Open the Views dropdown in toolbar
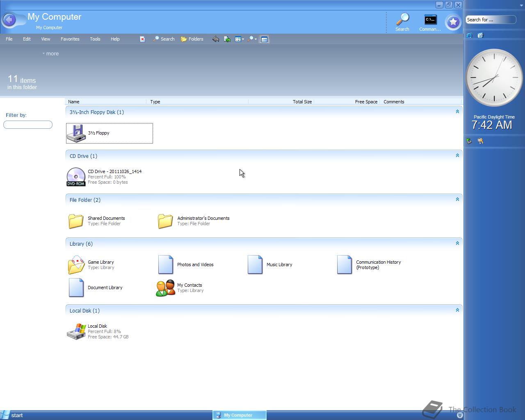Image resolution: width=525 pixels, height=420 pixels. coord(239,39)
